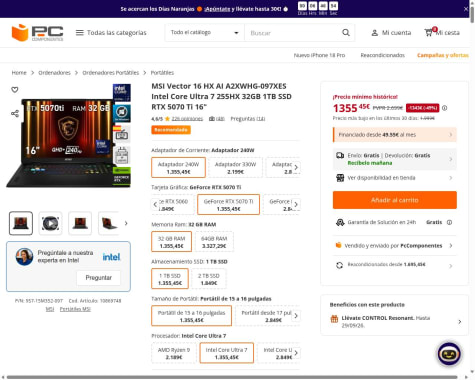475x380 pixels.
Task: Click the Preguntas link
Action: tap(248, 119)
